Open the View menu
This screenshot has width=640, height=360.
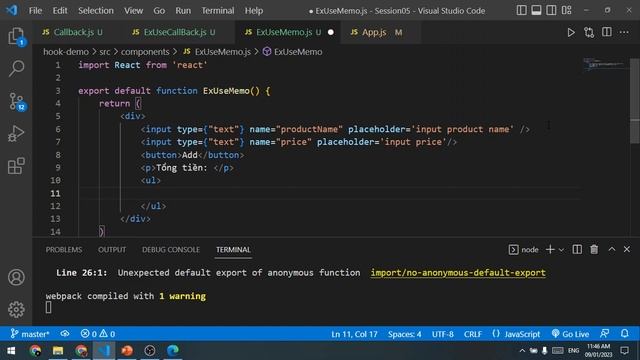coord(133,11)
